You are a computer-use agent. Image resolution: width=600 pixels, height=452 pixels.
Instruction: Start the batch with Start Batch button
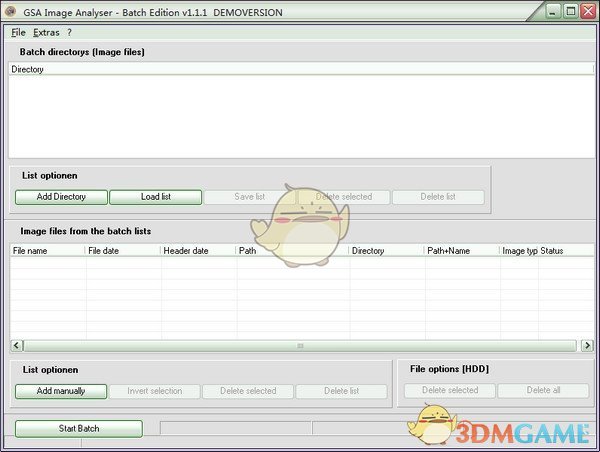click(79, 429)
